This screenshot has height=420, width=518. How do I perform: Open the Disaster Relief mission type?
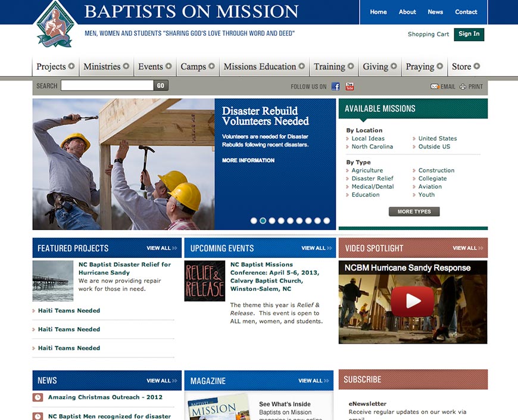tap(373, 179)
